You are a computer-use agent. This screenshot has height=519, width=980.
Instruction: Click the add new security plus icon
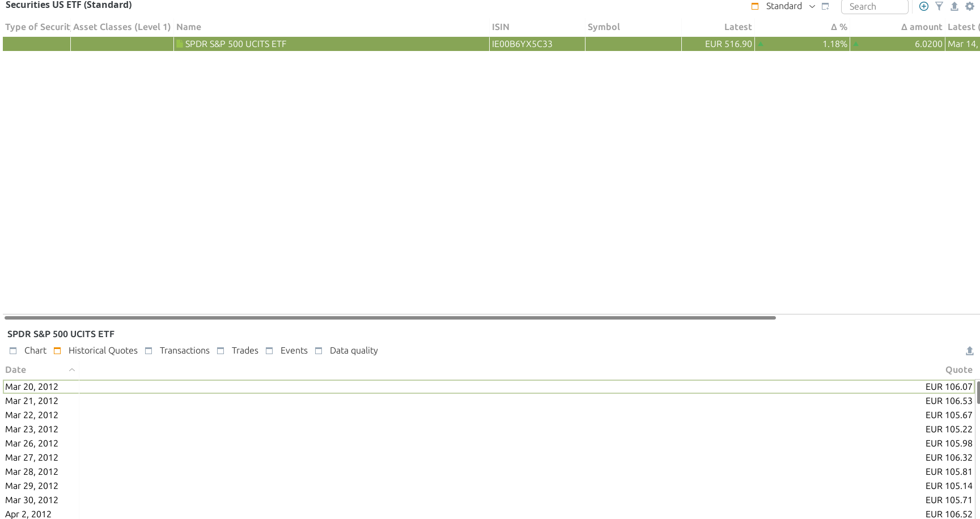(924, 6)
